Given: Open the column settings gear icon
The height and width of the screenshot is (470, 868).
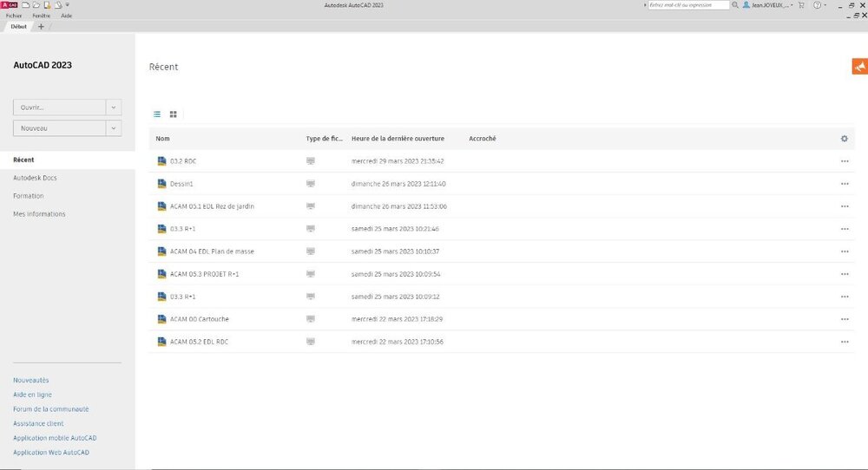Looking at the screenshot, I should click(x=845, y=139).
